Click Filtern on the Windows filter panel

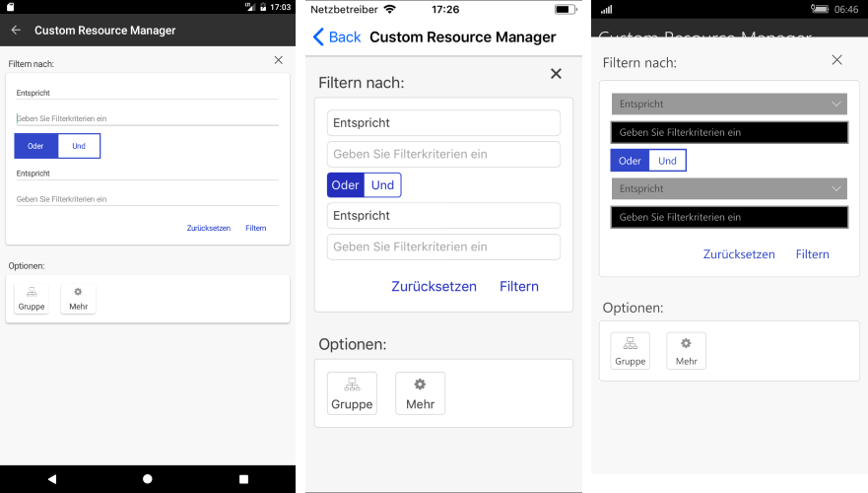pos(812,254)
